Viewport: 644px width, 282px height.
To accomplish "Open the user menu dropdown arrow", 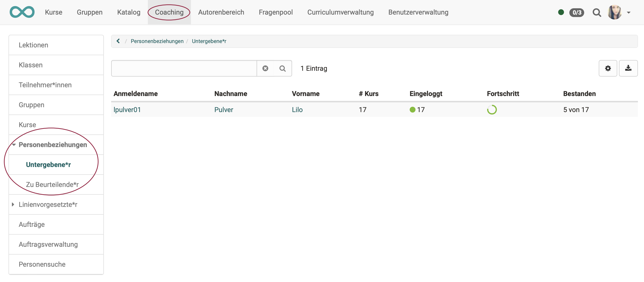I will (628, 12).
